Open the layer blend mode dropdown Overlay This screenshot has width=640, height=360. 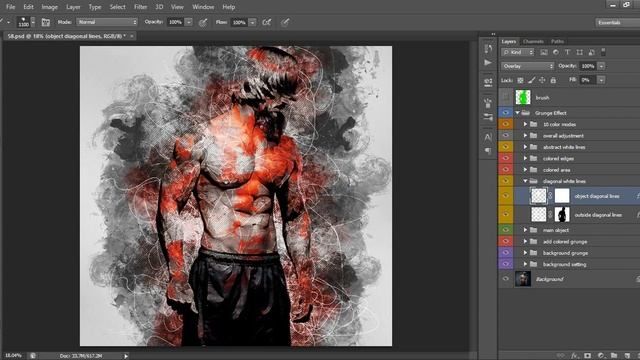coord(527,66)
